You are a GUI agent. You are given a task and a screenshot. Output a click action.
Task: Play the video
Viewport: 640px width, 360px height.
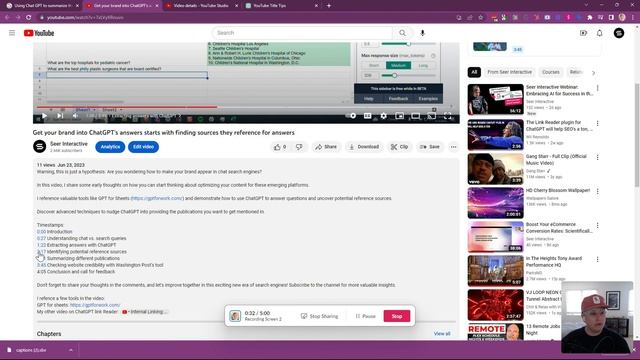click(x=44, y=116)
